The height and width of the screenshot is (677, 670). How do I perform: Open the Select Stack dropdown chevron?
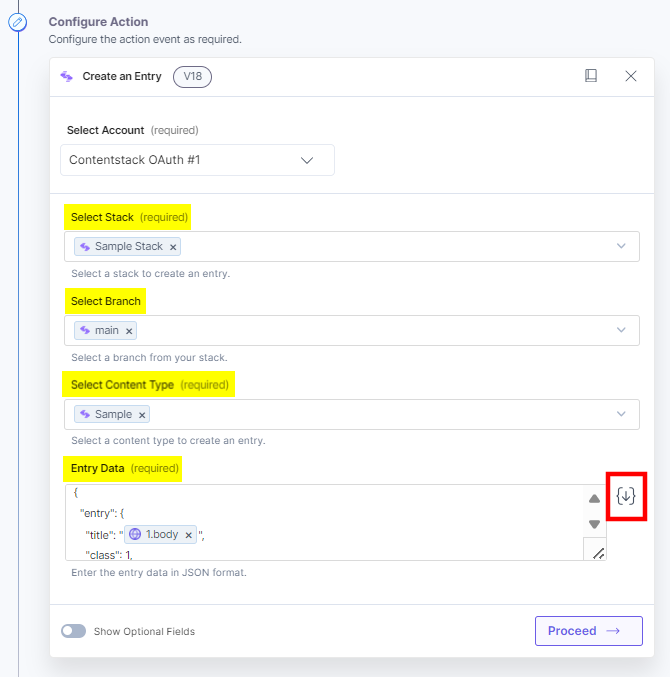[621, 246]
